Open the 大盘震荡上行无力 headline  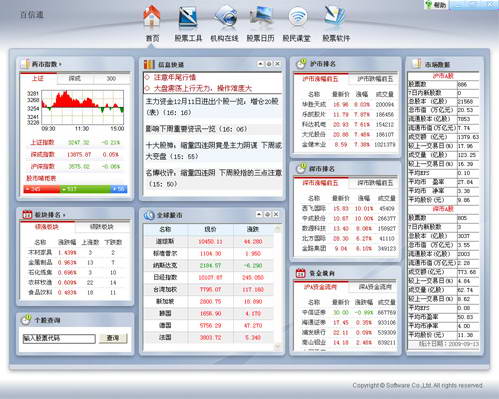[202, 89]
